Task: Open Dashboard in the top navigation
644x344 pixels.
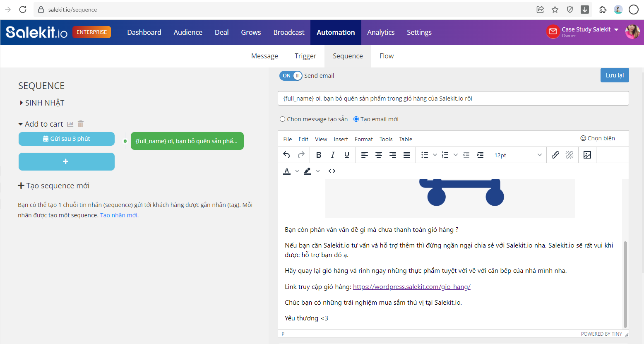Action: pyautogui.click(x=144, y=32)
